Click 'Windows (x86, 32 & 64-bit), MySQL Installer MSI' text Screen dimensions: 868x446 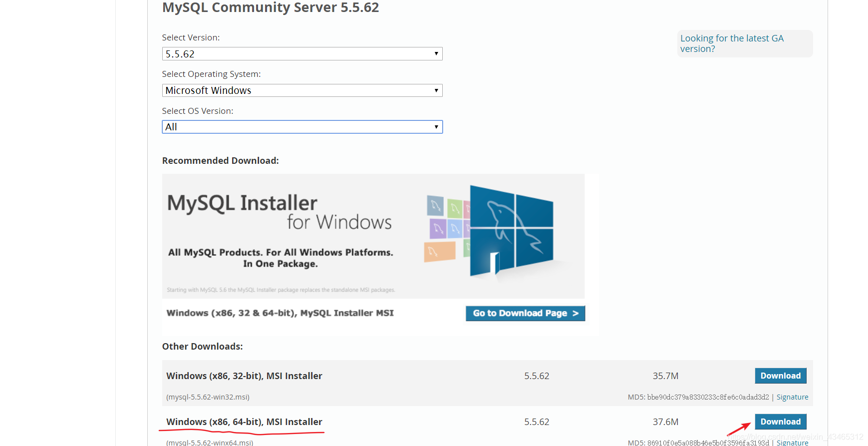click(x=280, y=313)
